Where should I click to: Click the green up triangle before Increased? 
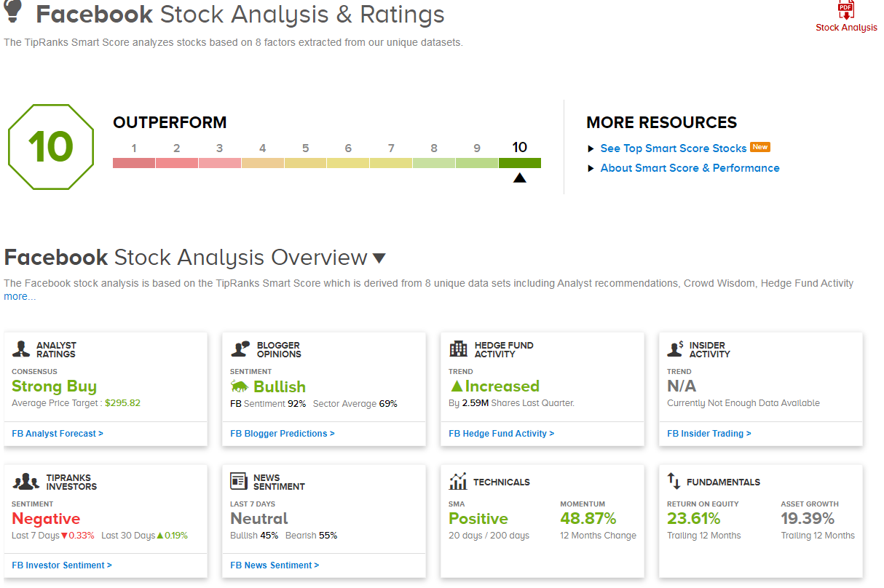(456, 386)
